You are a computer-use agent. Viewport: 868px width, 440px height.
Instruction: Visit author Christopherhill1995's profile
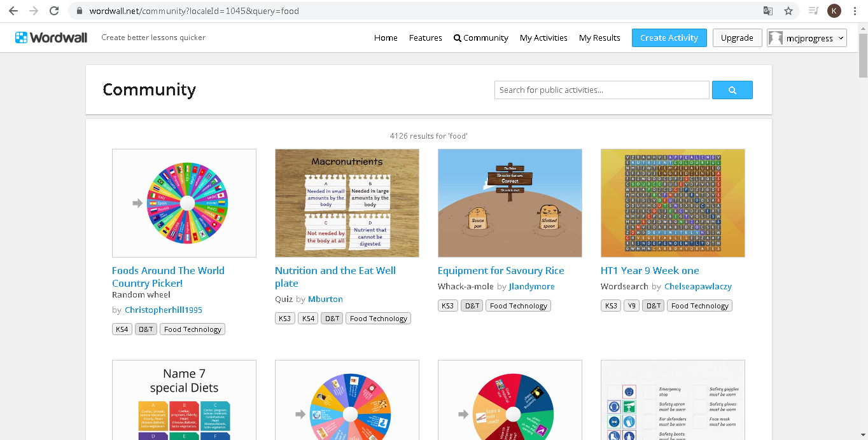[164, 310]
